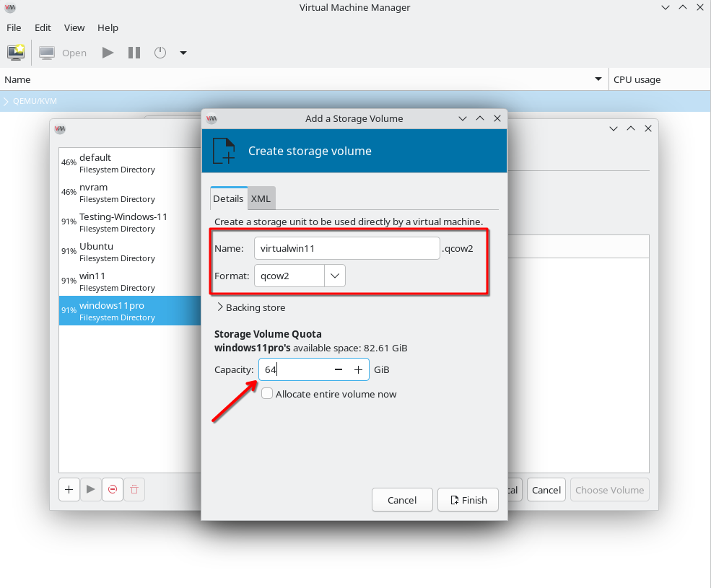Open the shutdown options dropdown arrow
The height and width of the screenshot is (588, 711).
[x=183, y=53]
